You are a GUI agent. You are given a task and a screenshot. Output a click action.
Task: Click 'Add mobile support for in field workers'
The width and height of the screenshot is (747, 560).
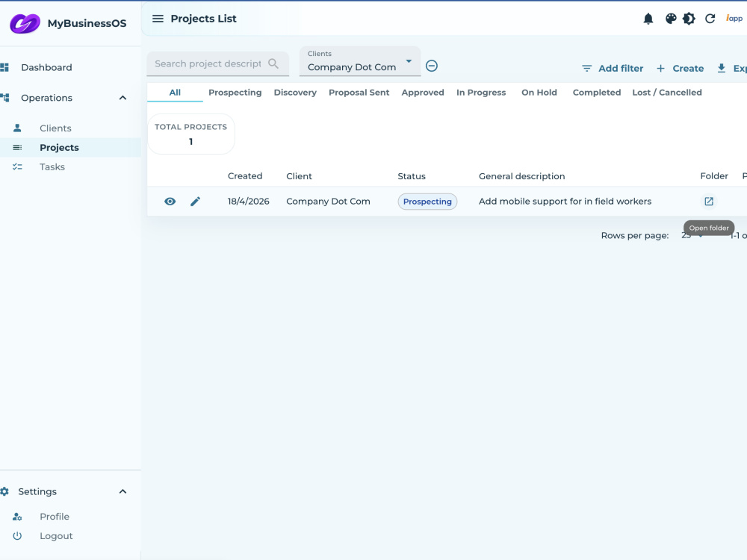pyautogui.click(x=565, y=201)
